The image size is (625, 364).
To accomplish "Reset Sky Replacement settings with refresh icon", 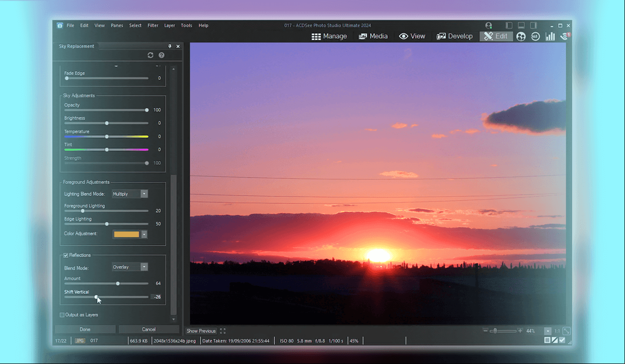I will click(150, 55).
